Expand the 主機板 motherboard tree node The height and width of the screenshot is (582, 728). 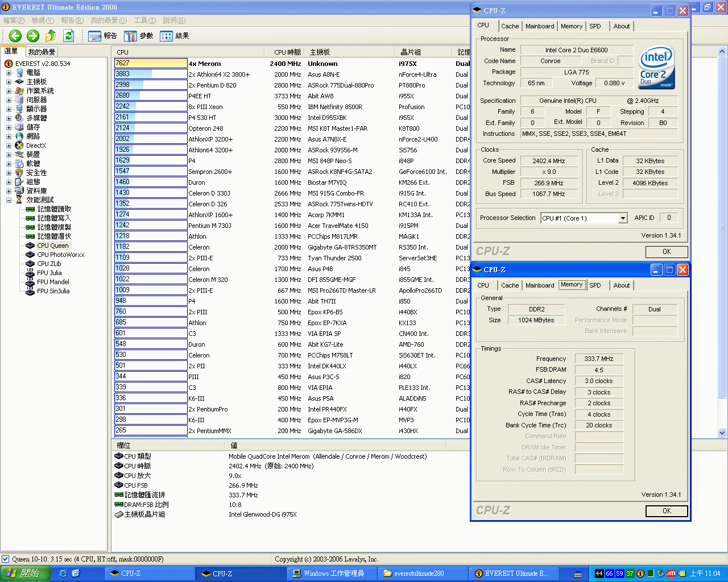pos(9,82)
